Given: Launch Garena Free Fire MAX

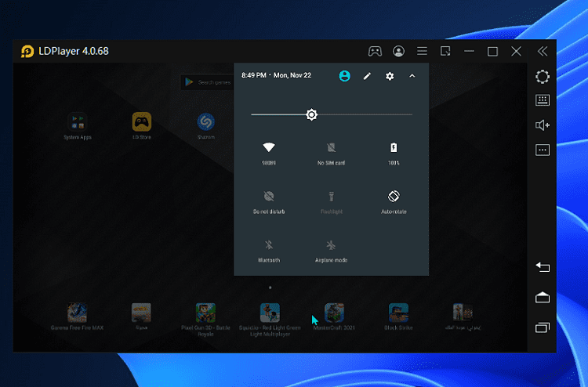Looking at the screenshot, I should tap(78, 317).
